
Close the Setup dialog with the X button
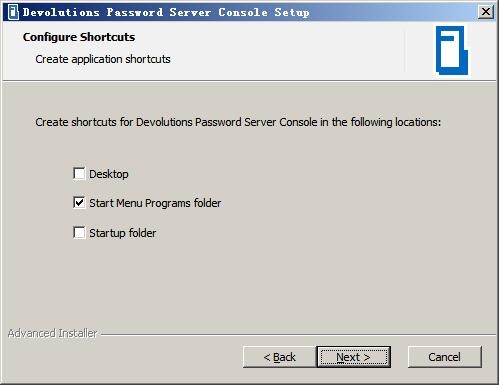[486, 12]
